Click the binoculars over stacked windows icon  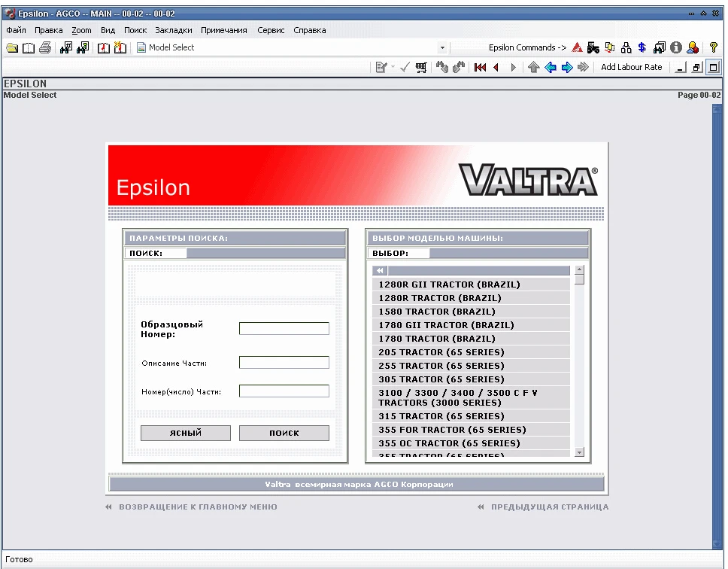click(660, 47)
